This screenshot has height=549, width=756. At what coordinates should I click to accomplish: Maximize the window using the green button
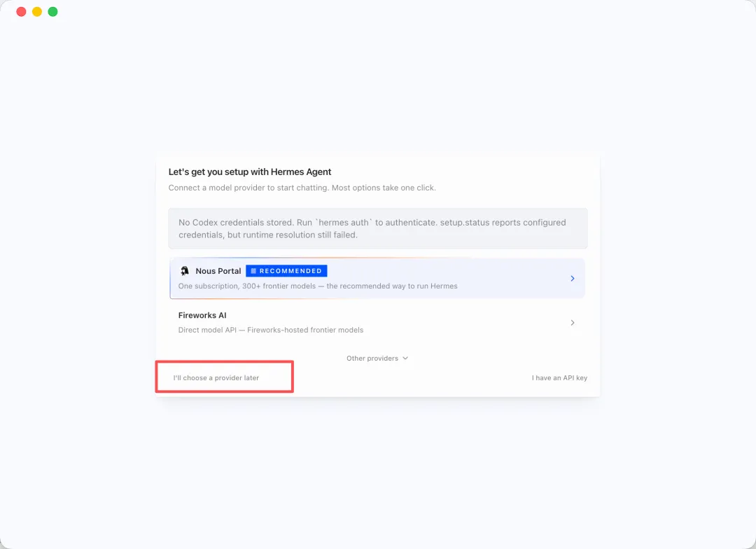click(53, 12)
